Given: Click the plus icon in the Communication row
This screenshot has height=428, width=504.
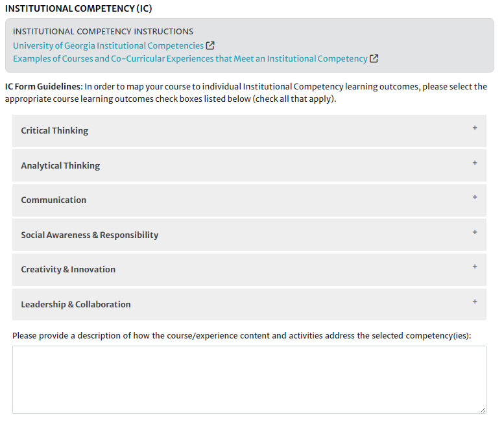Looking at the screenshot, I should point(475,197).
